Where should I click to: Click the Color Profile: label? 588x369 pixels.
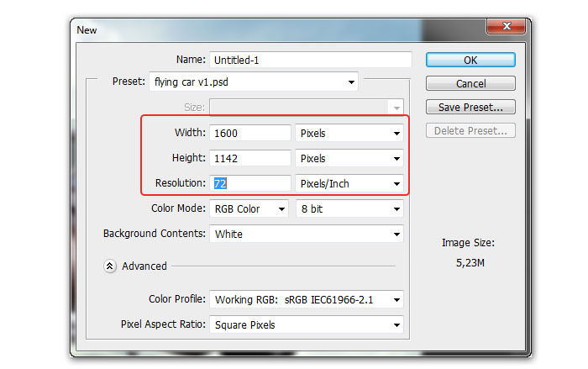click(x=177, y=298)
